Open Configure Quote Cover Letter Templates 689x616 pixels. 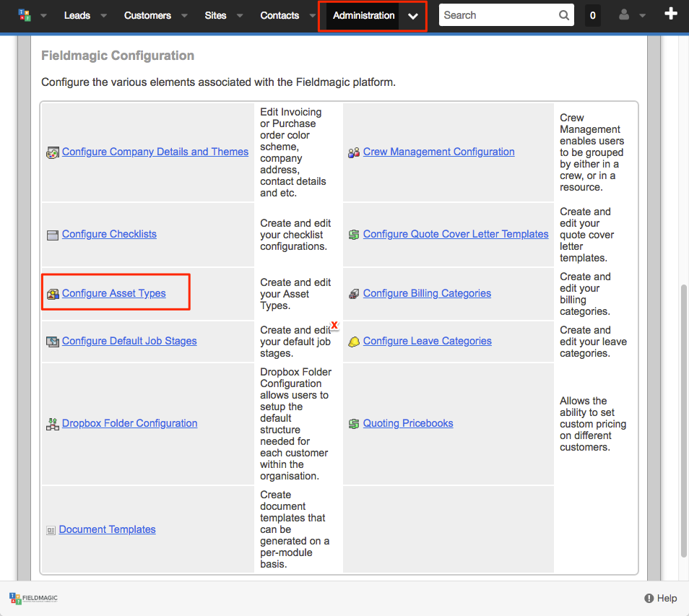tap(456, 234)
